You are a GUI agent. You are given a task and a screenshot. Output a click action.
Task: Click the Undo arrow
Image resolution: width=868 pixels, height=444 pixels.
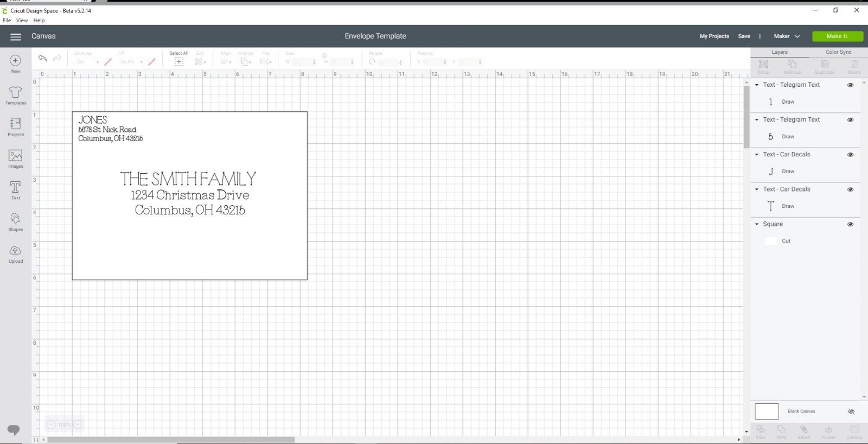click(42, 59)
